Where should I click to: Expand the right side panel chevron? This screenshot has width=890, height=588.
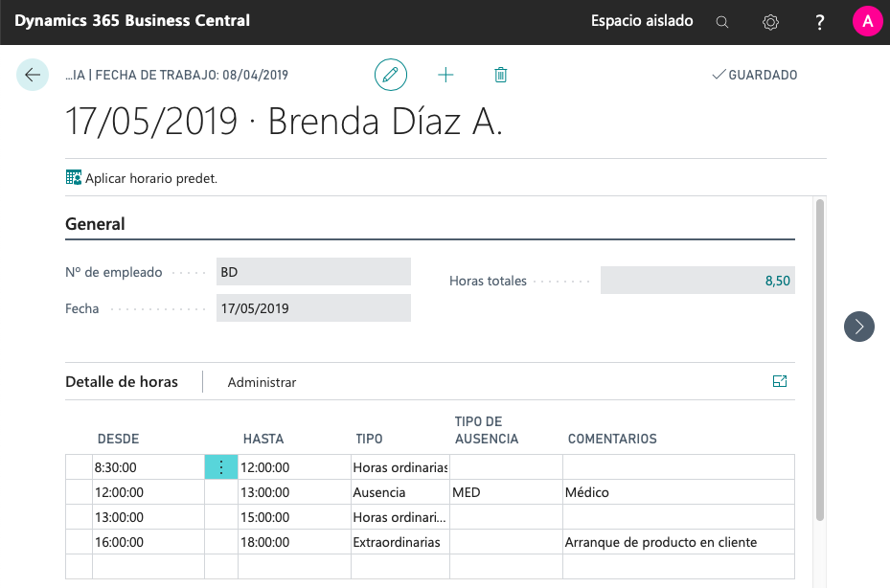click(x=858, y=327)
